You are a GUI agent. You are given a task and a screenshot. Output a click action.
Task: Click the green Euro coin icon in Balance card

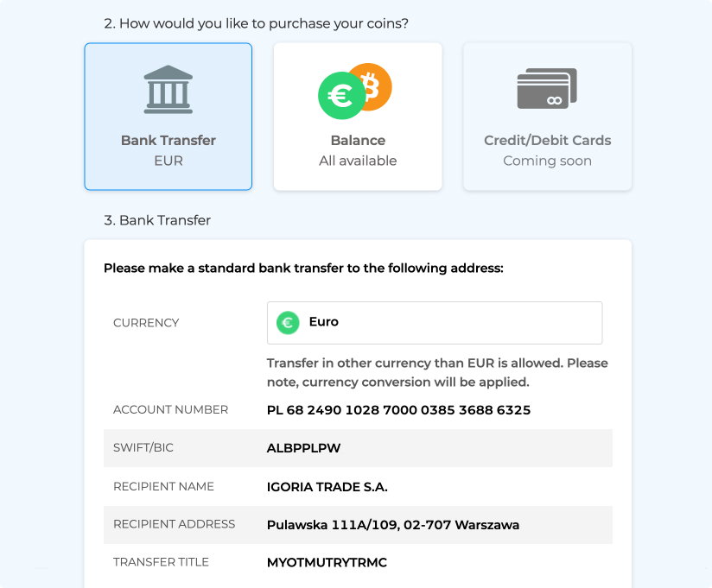[x=341, y=96]
